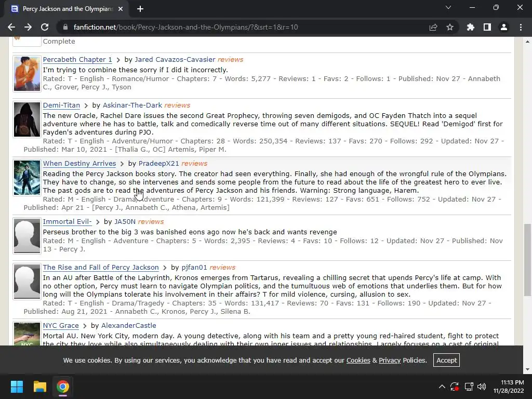The height and width of the screenshot is (399, 532).
Task: Open When Destiny Arrives story
Action: pos(79,164)
